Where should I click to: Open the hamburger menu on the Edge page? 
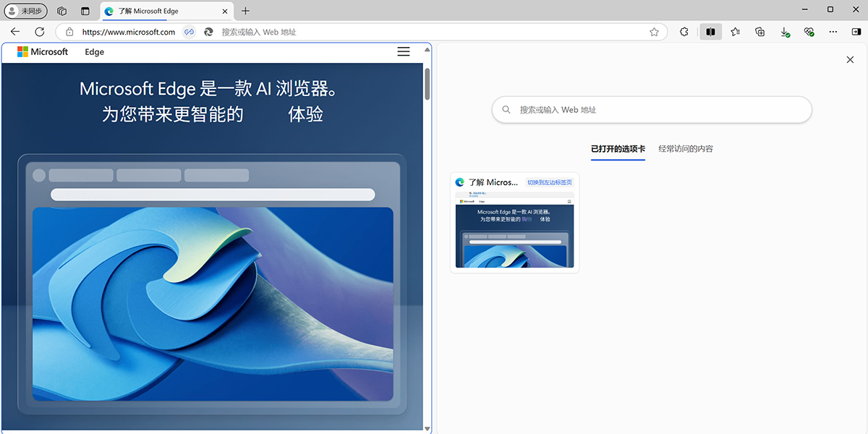point(404,51)
